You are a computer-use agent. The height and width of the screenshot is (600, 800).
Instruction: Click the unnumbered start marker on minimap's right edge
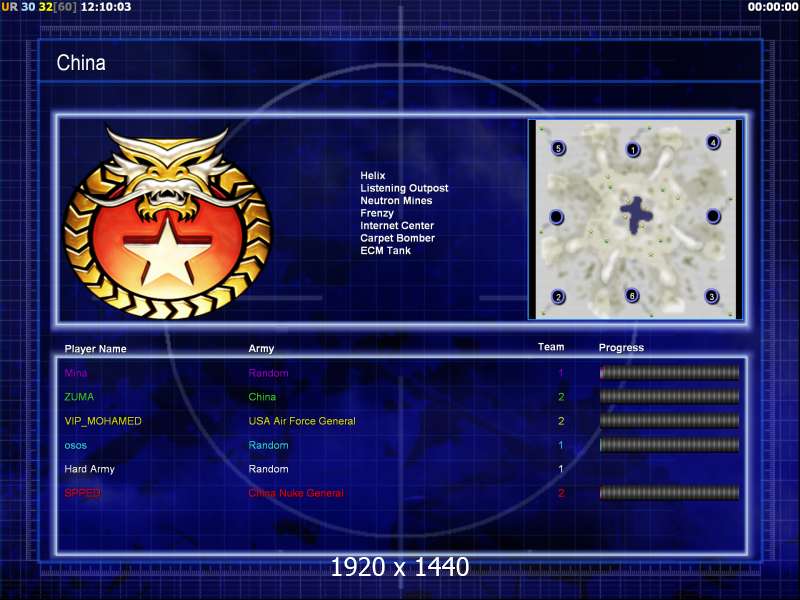tap(713, 216)
